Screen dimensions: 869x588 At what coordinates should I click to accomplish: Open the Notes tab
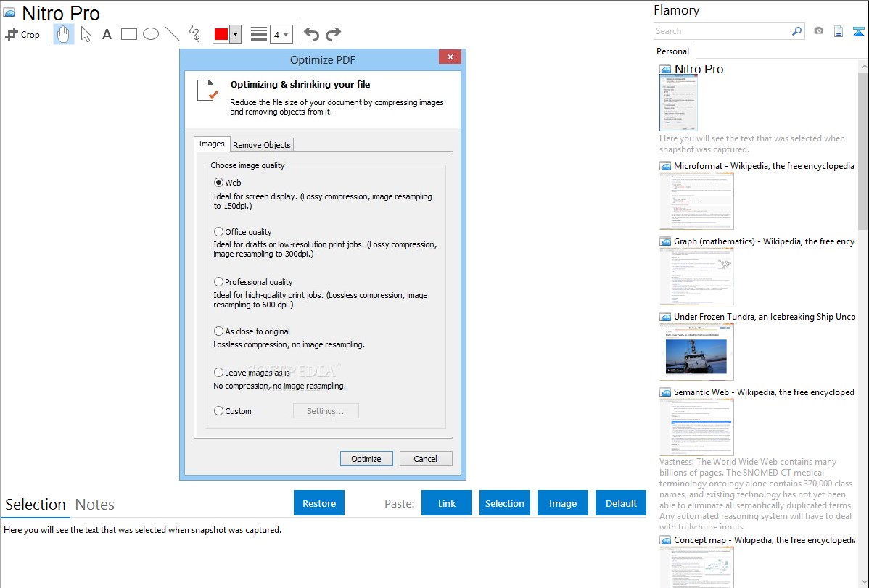(95, 505)
